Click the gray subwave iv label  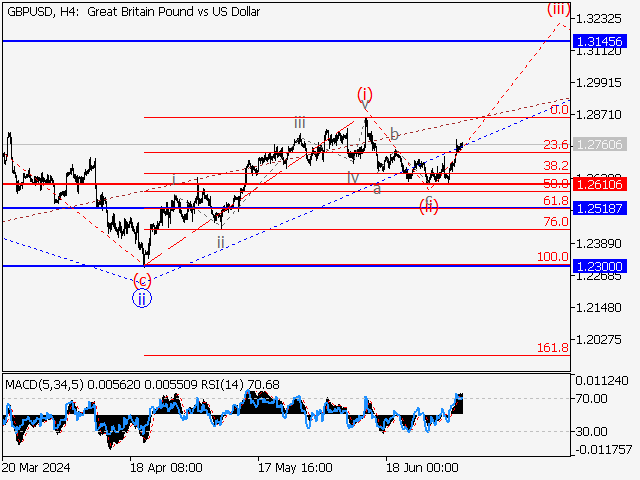(x=353, y=178)
